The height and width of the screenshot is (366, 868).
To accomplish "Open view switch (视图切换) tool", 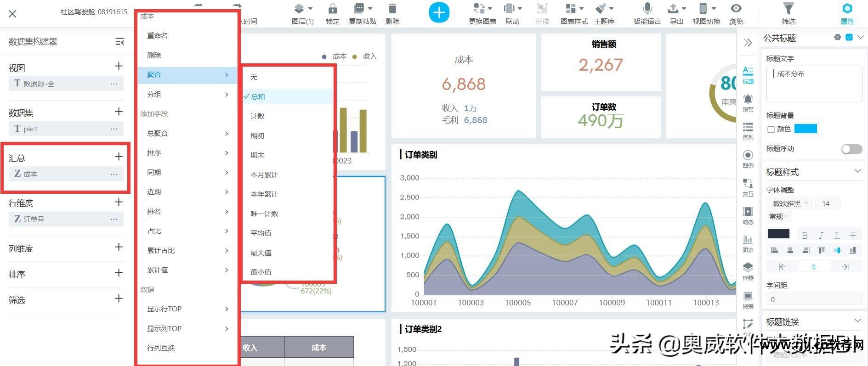I will coord(703,9).
